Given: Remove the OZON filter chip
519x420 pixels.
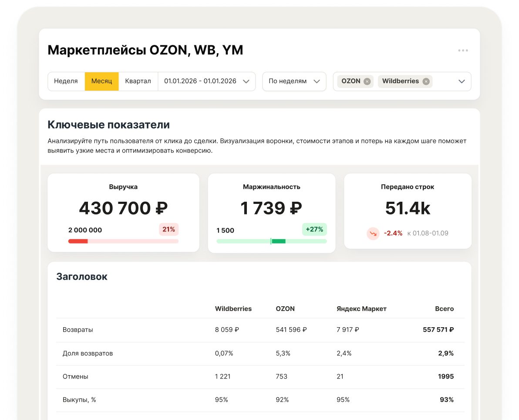Looking at the screenshot, I should tap(367, 81).
